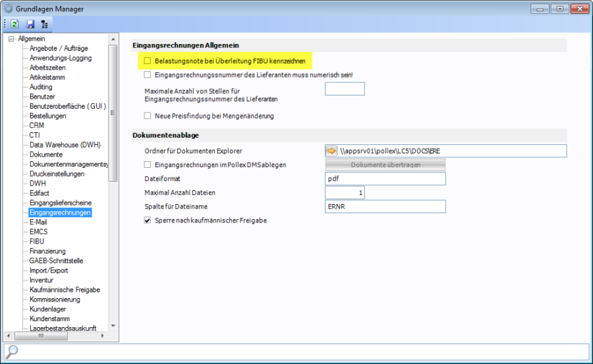Click the Maximale Anzahl von Stellen field
This screenshot has height=364, width=593.
pos(345,89)
